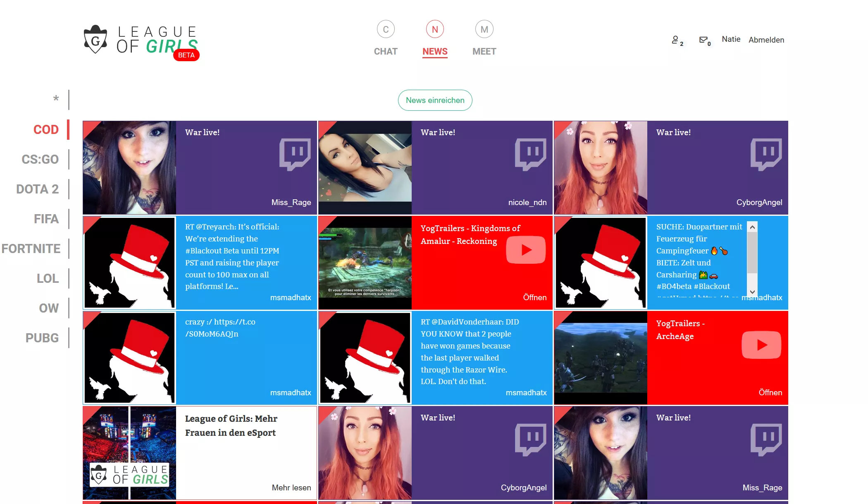Screen dimensions: 868x504
Task: Select the FORTNITE game filter
Action: pyautogui.click(x=31, y=248)
